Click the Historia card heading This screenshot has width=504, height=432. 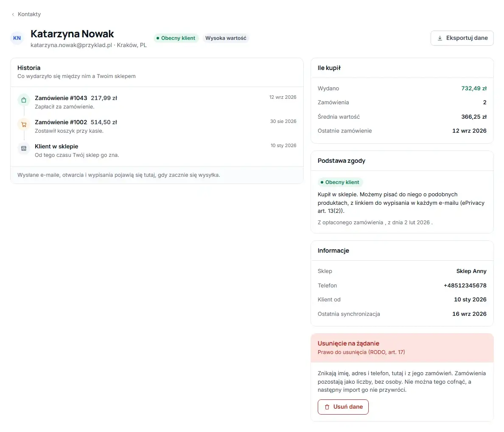(29, 68)
